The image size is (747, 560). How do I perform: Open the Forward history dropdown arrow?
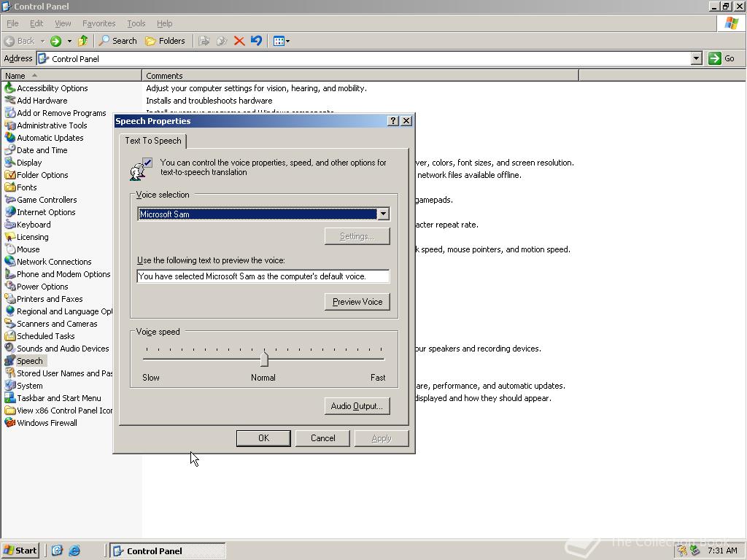click(69, 41)
